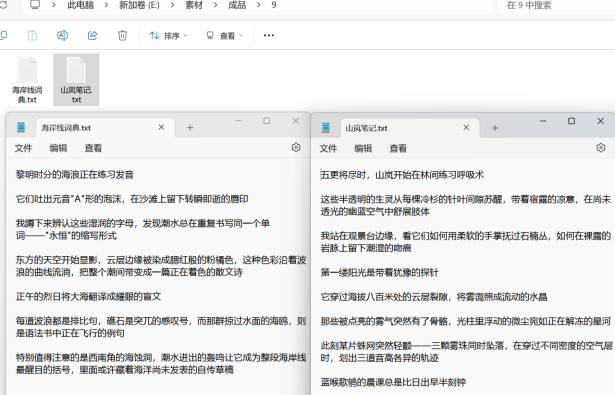Click the refresh icon in Explorer
This screenshot has height=395, width=615.
(x=3, y=5)
